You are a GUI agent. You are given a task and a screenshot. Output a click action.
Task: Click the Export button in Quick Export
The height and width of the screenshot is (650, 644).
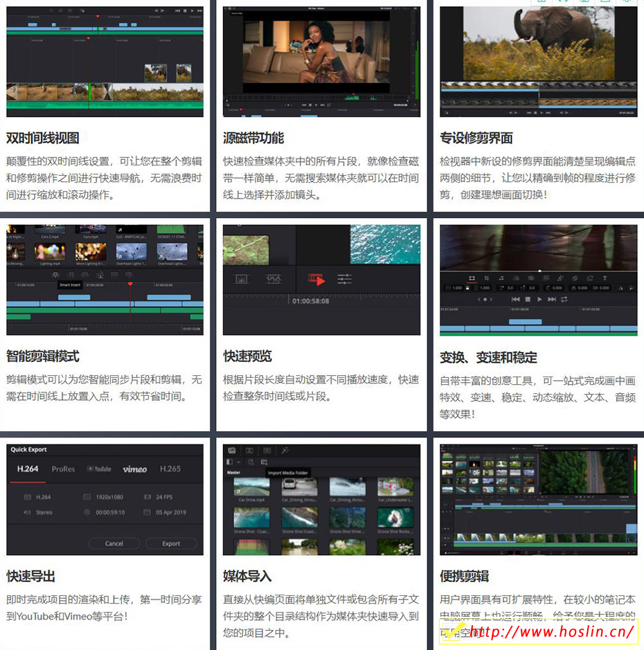[x=171, y=543]
